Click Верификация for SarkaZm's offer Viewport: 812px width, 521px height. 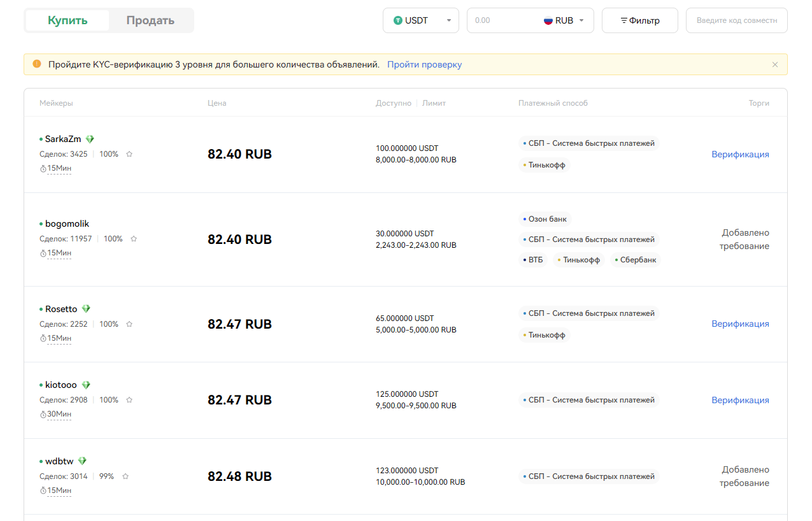pyautogui.click(x=740, y=154)
